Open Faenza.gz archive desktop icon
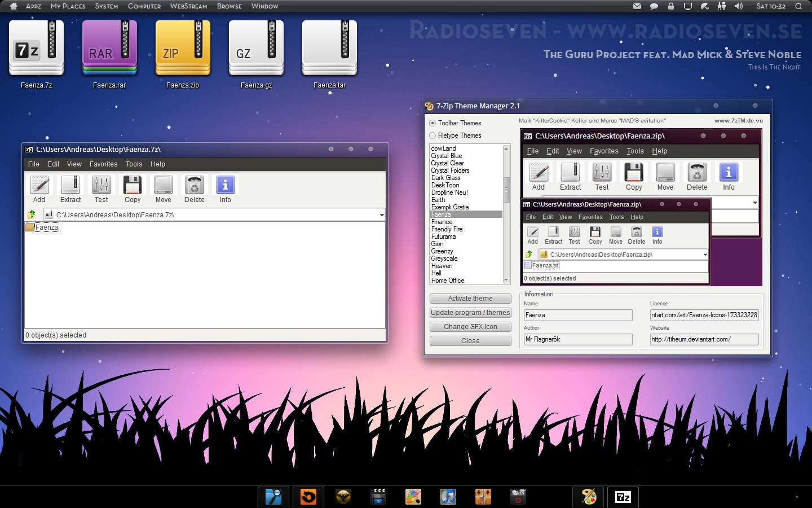The height and width of the screenshot is (508, 812). point(256,49)
